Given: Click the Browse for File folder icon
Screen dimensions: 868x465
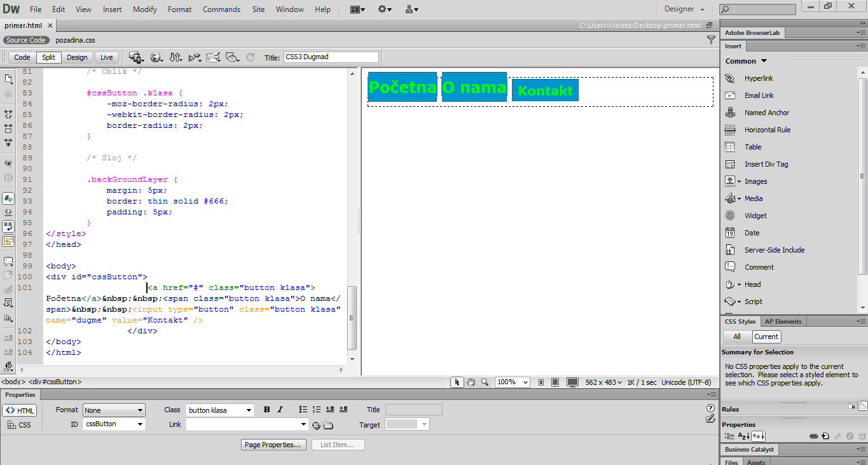Looking at the screenshot, I should [x=328, y=425].
